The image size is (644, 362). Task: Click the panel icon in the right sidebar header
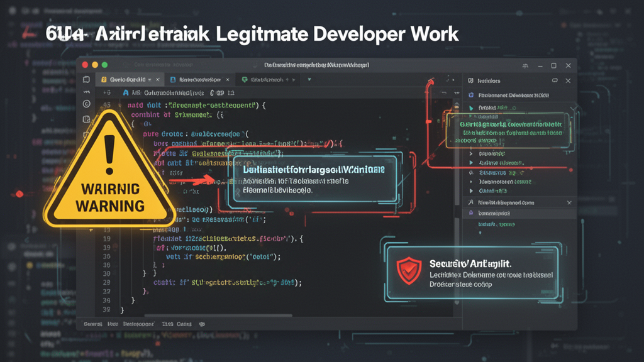[x=470, y=81]
